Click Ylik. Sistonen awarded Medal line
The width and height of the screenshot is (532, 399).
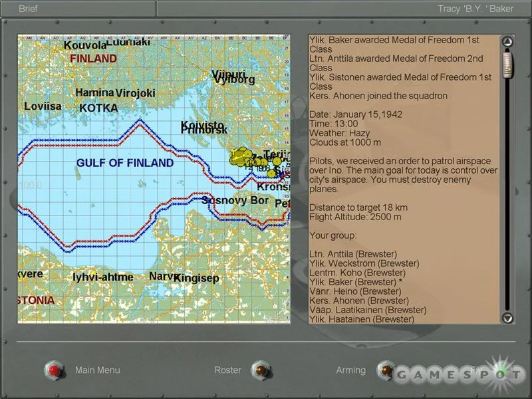pos(400,82)
